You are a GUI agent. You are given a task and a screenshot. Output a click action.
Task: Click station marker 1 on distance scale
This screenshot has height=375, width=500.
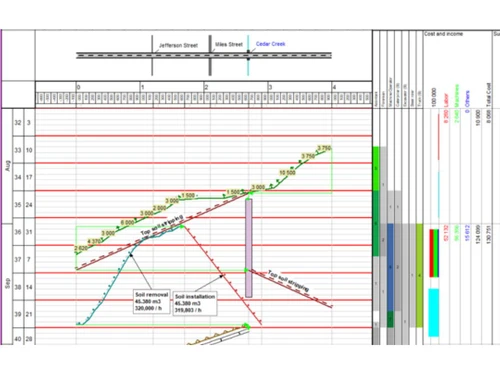(142, 87)
